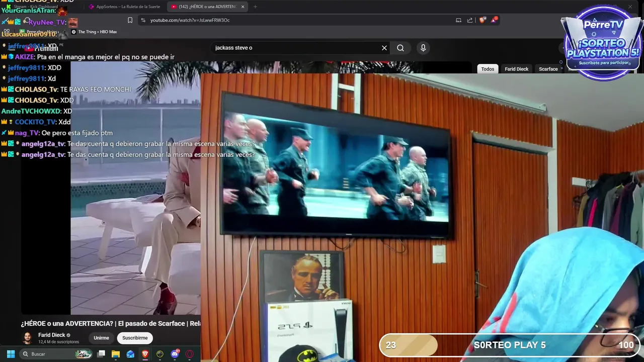Click chat message 'TE RAYAS FEO MONCHI'
The width and height of the screenshot is (644, 362).
95,89
